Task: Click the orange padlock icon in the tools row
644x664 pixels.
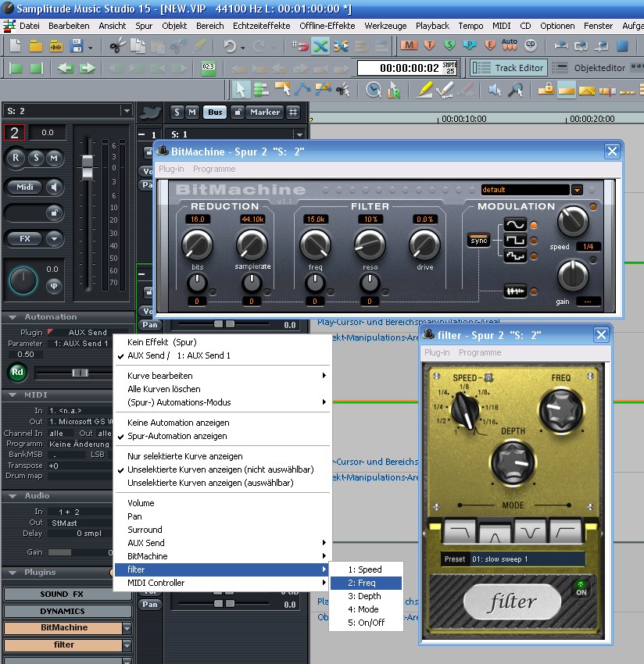Action: (x=546, y=89)
